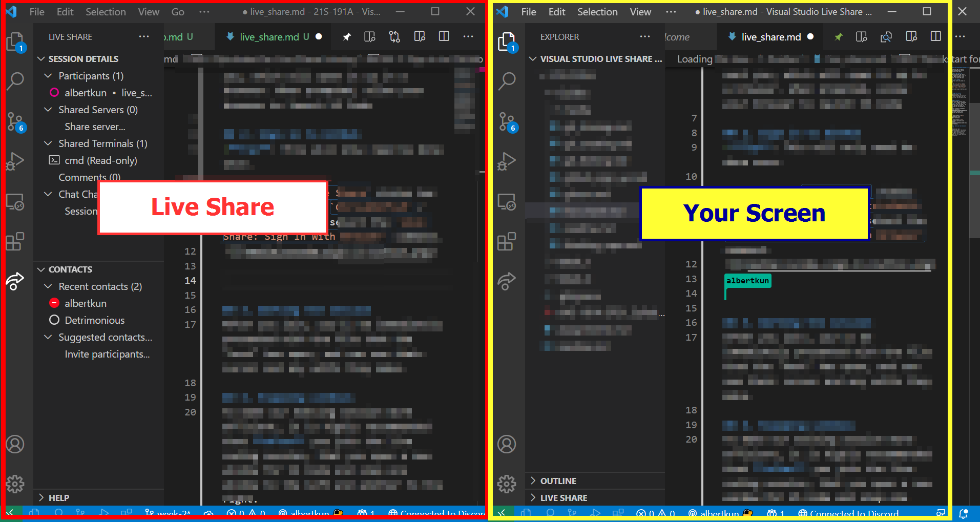Click Open Changes compare icon in left toolbar
Screen dimensions: 980x522
[394, 36]
